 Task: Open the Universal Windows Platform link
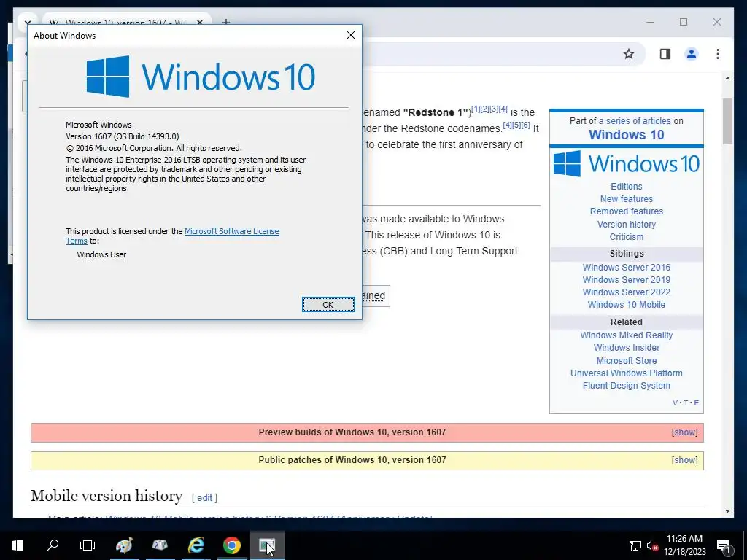pyautogui.click(x=627, y=373)
